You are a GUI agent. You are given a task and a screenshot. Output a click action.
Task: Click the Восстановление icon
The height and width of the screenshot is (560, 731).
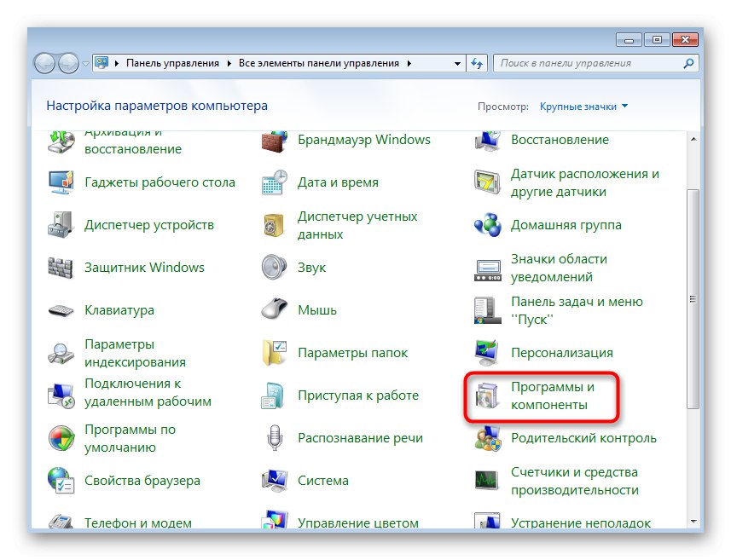pos(487,141)
